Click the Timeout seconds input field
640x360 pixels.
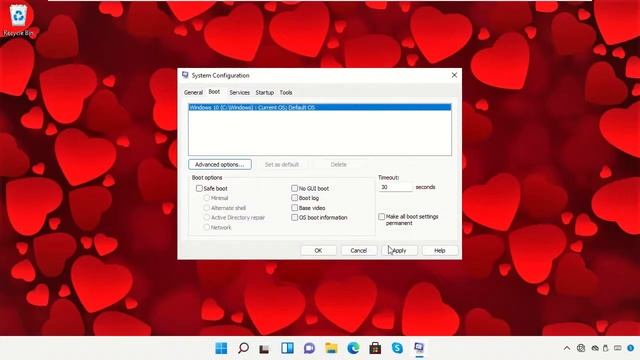[x=395, y=187]
